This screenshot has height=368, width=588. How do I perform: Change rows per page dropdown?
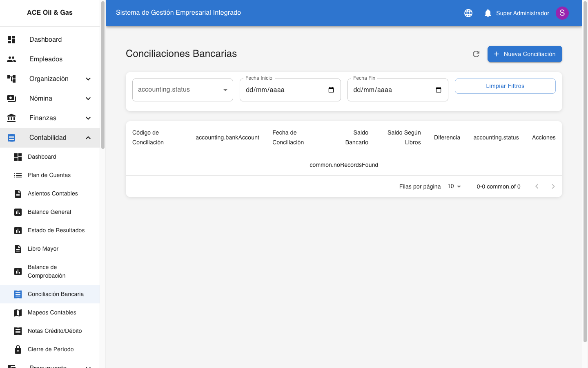tap(454, 186)
